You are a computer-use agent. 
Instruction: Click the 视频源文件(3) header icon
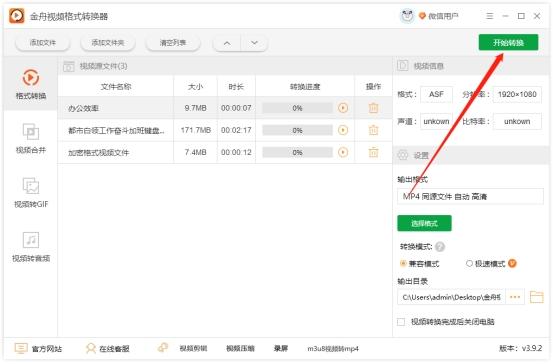[x=69, y=66]
